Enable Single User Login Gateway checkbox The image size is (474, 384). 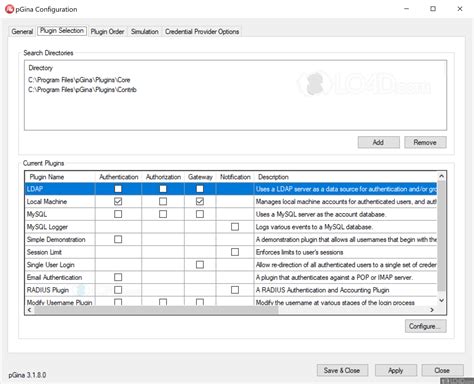[x=200, y=265]
